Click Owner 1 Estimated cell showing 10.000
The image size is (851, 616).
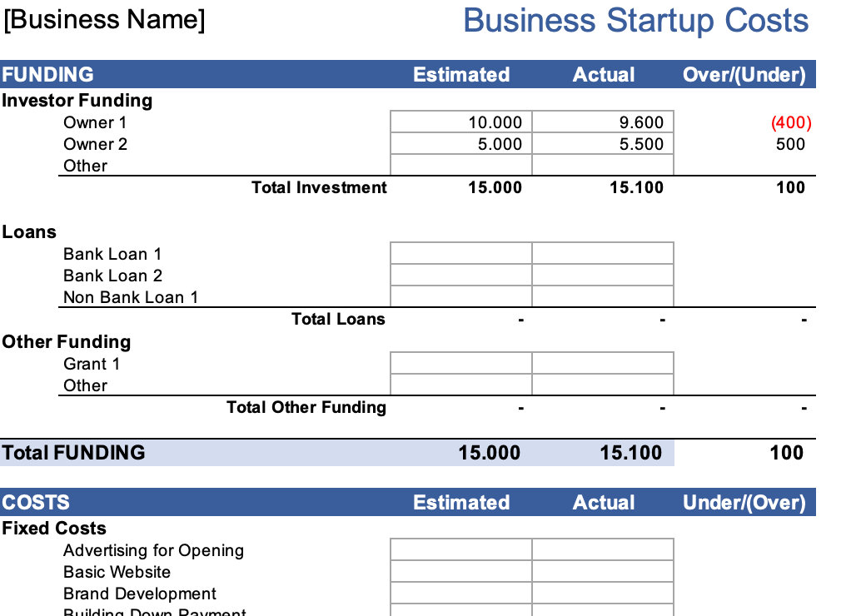point(460,122)
